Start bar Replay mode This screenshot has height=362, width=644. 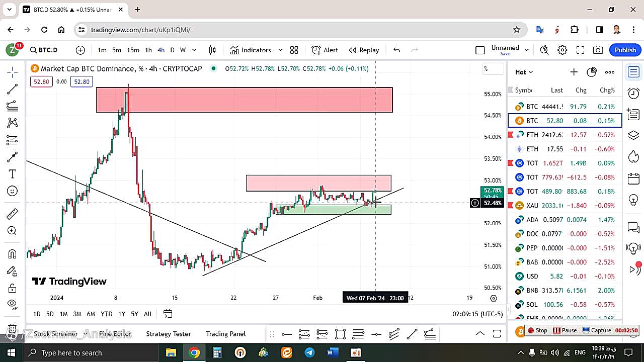(364, 50)
